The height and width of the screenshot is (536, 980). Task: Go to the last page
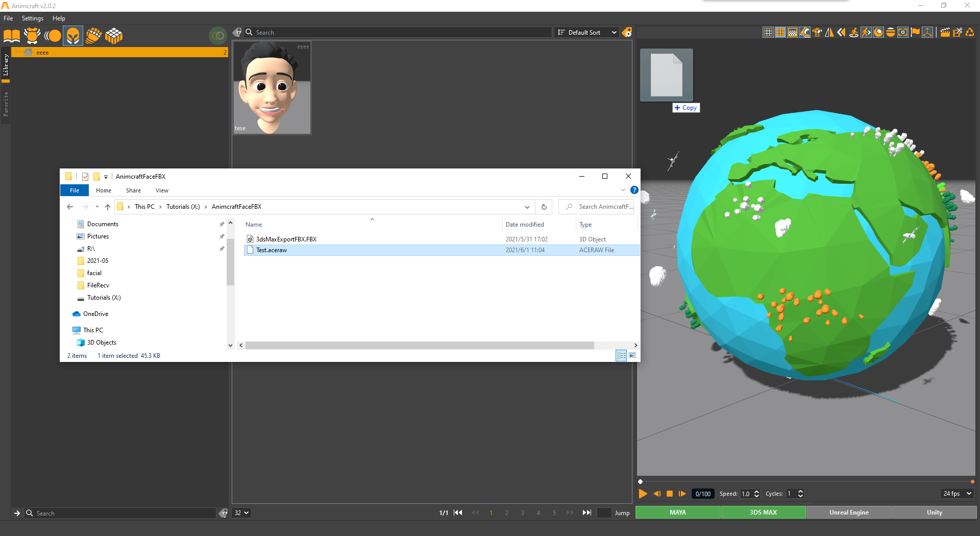click(x=587, y=513)
